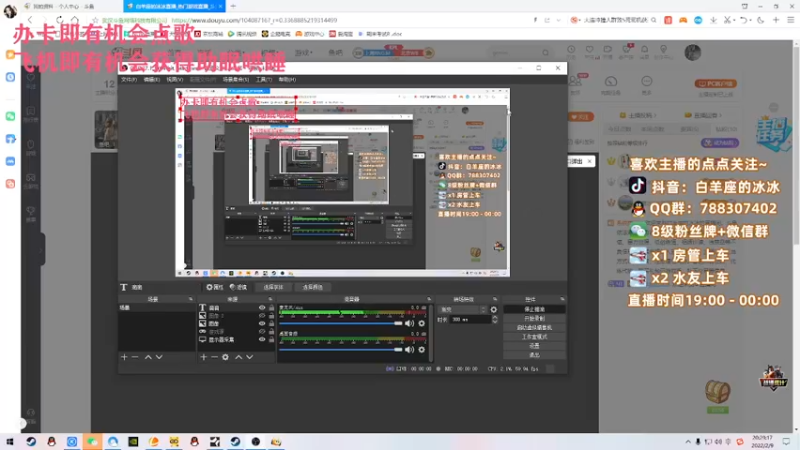The image size is (800, 450).
Task: Toggle visibility of 显示器采集 source
Action: 262,339
